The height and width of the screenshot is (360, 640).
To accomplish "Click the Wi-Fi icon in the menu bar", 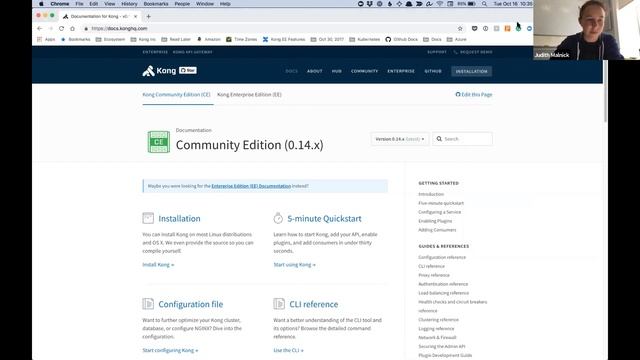I will point(440,4).
